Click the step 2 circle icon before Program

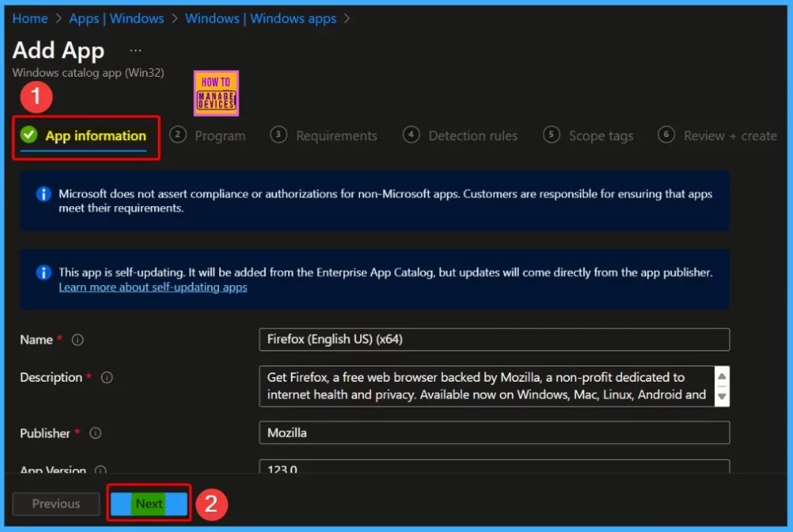tap(178, 135)
